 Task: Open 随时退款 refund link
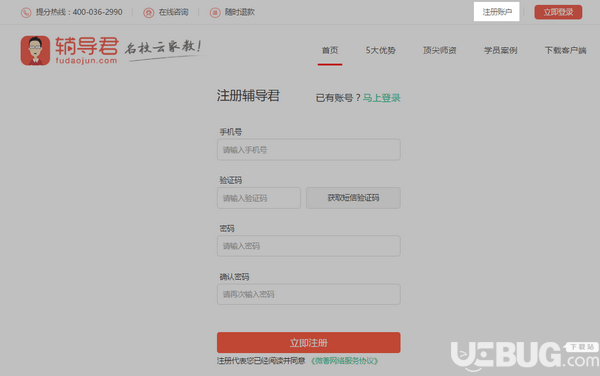point(240,12)
